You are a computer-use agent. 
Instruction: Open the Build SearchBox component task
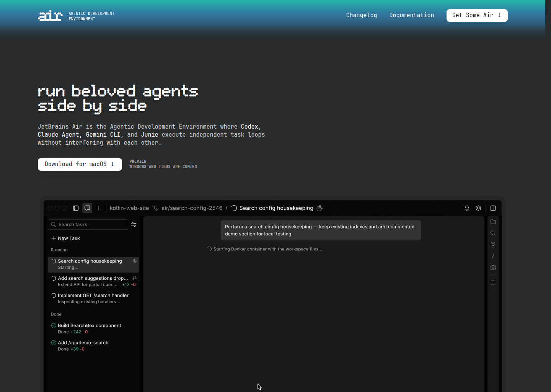point(93,328)
